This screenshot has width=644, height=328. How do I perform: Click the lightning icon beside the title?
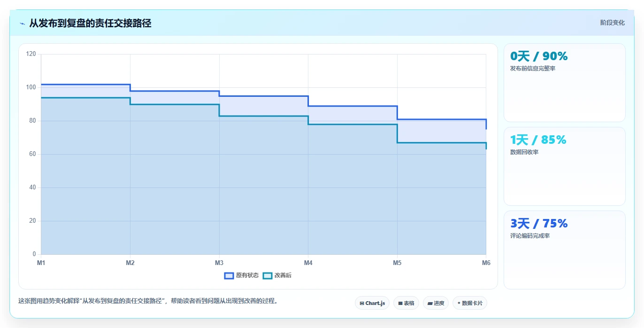pyautogui.click(x=22, y=23)
